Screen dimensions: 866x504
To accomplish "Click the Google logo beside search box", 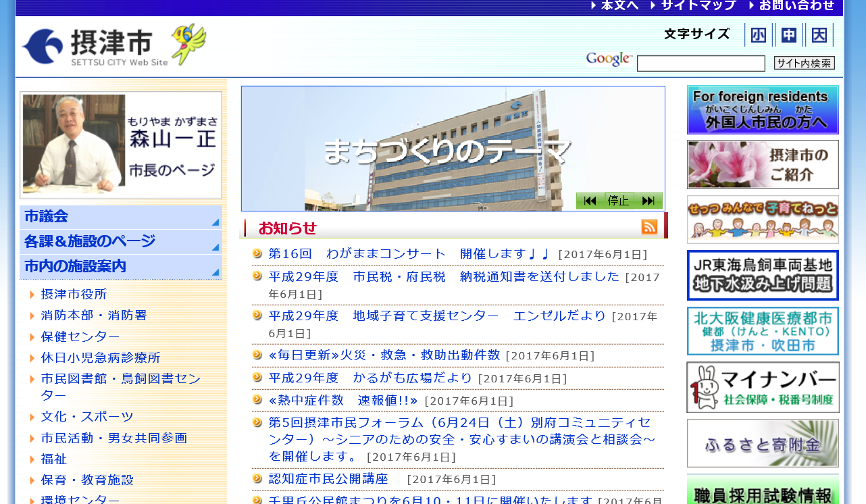I will tap(609, 59).
